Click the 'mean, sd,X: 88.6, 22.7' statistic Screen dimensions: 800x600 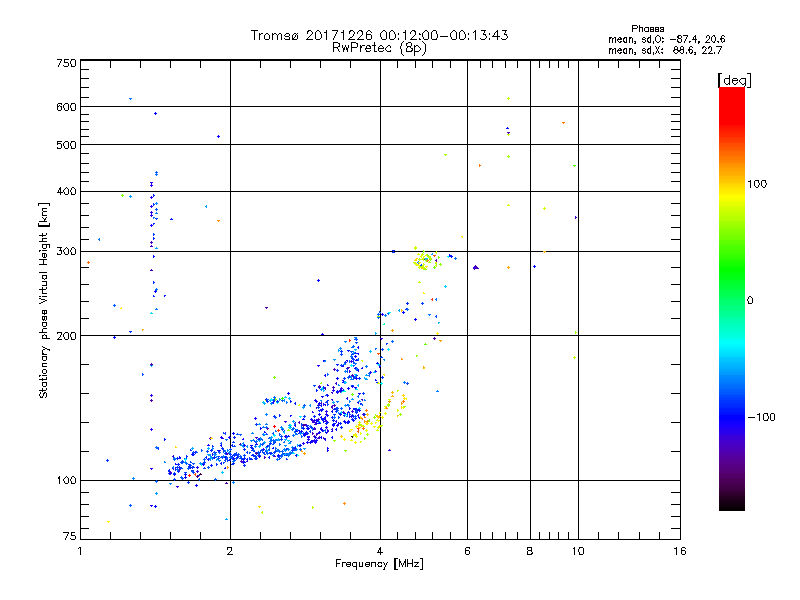(665, 50)
